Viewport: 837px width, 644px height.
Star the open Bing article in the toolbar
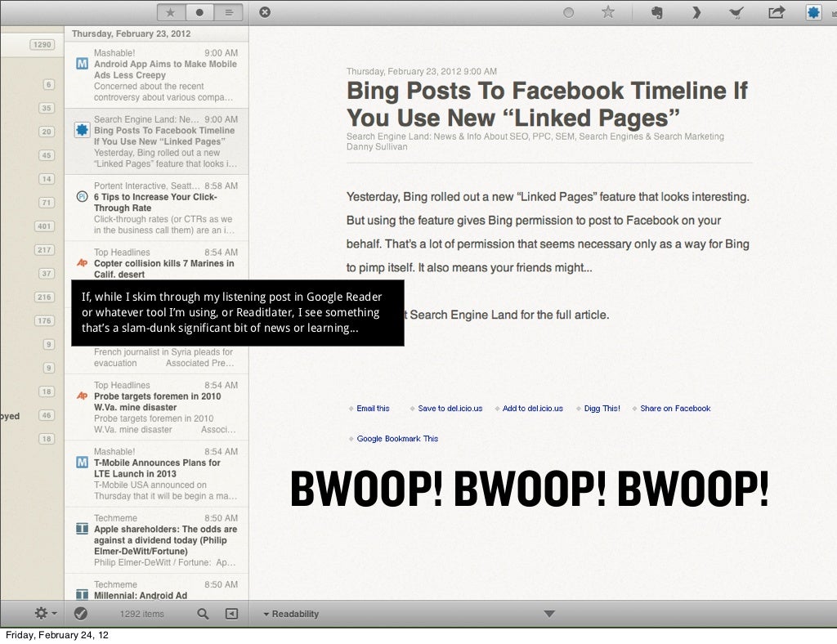coord(608,11)
